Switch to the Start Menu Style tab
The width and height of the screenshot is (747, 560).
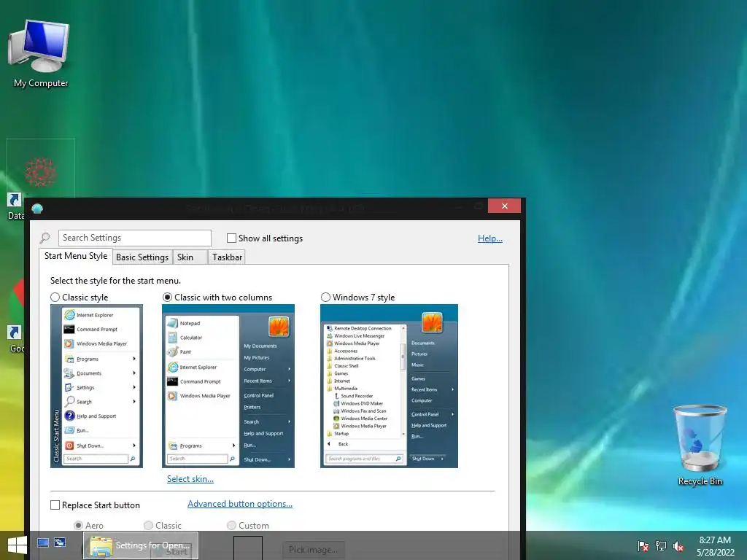(76, 256)
